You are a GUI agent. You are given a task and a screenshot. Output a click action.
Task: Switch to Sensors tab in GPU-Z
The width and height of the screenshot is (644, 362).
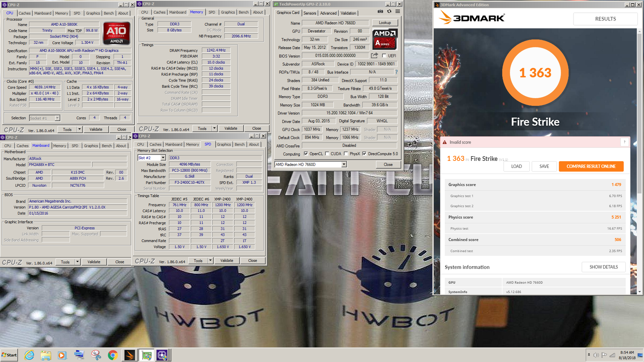[310, 13]
